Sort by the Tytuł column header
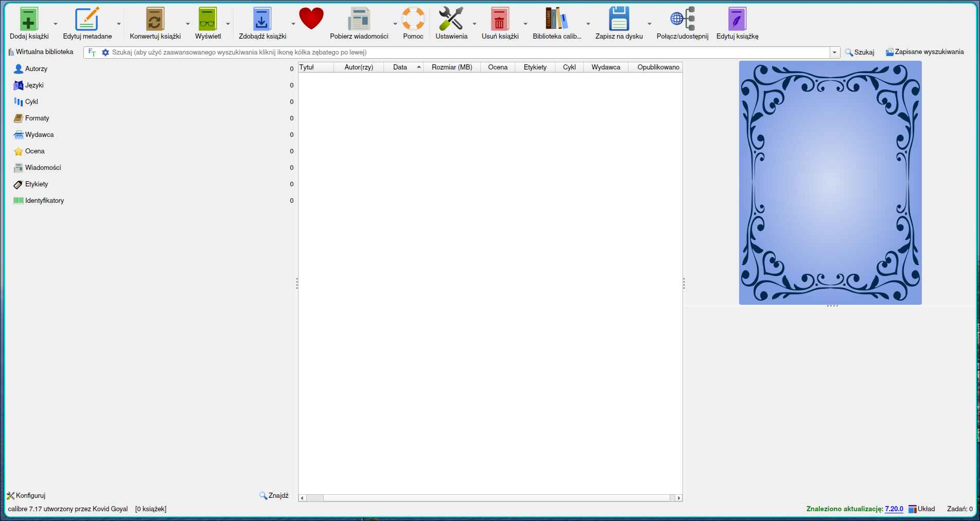Viewport: 980px width, 521px height. 316,67
